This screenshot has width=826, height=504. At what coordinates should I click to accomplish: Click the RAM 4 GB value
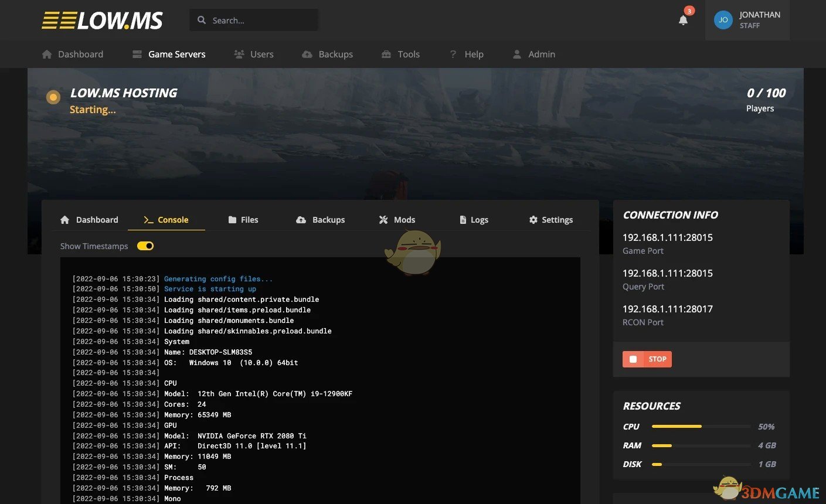767,445
